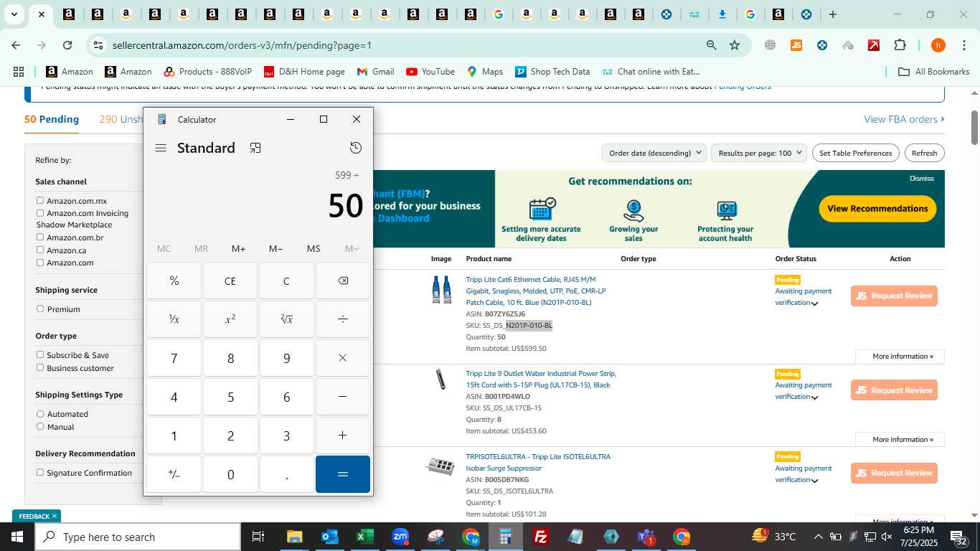Click the C clear key in Calculator
The height and width of the screenshot is (551, 980).
pyautogui.click(x=286, y=281)
